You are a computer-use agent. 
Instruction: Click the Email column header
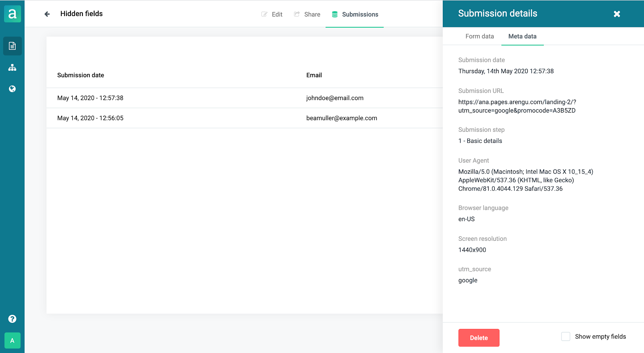pyautogui.click(x=314, y=75)
